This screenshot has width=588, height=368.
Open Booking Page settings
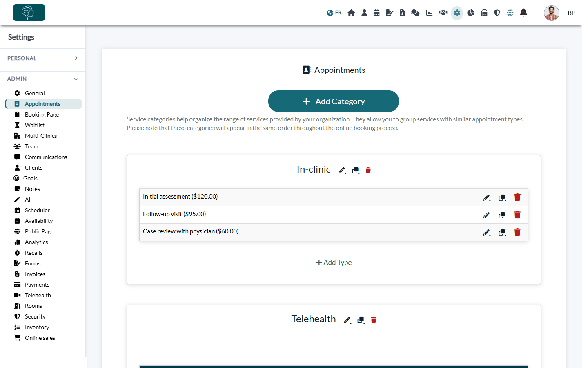(x=42, y=114)
